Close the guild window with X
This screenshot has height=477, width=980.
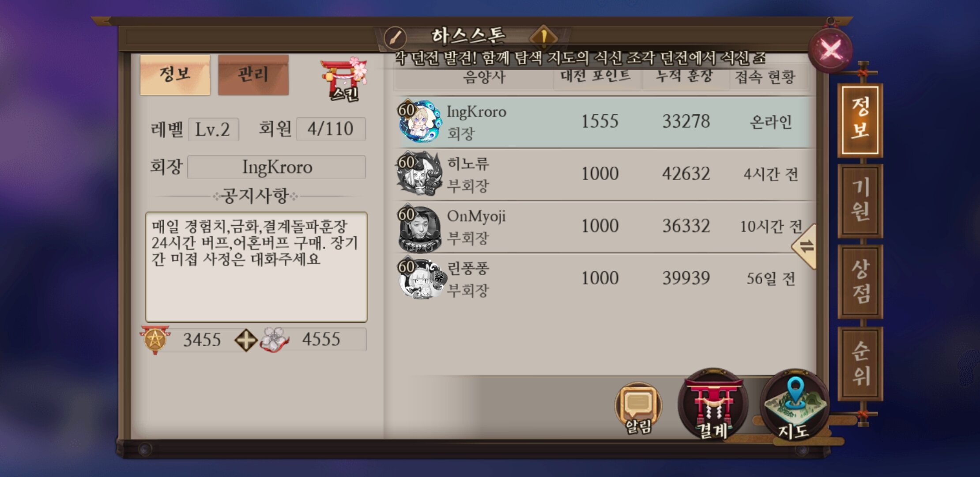[830, 50]
